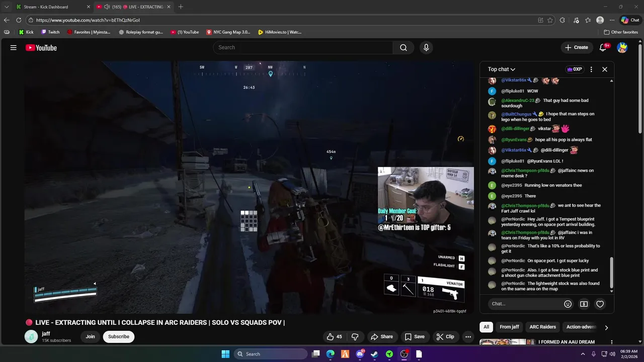The image size is (644, 362).
Task: Open Copilot Chat button
Action: [x=630, y=20]
